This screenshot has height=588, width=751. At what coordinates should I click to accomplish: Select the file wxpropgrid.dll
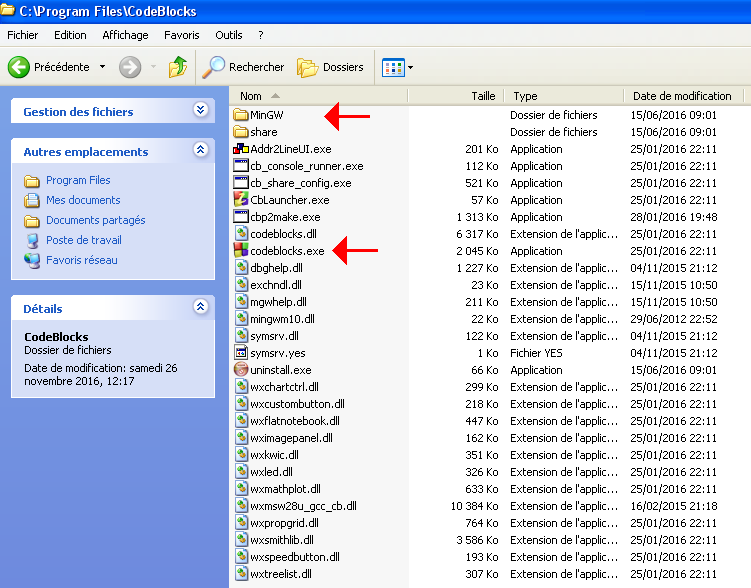[x=284, y=523]
